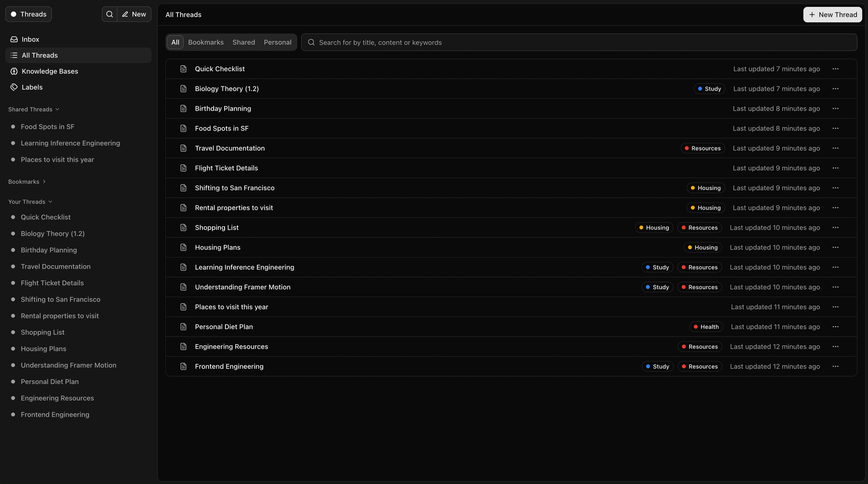Open more options for Personal Diet Plan

click(835, 327)
